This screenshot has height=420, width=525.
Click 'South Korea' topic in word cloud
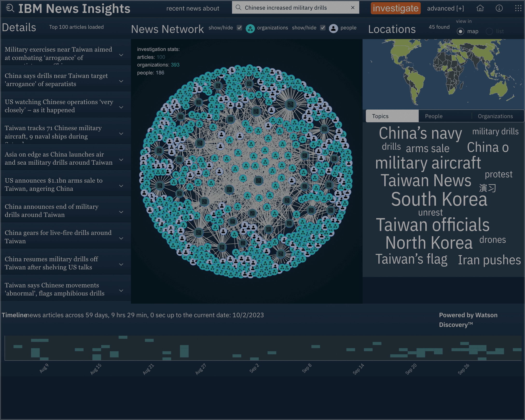(439, 199)
